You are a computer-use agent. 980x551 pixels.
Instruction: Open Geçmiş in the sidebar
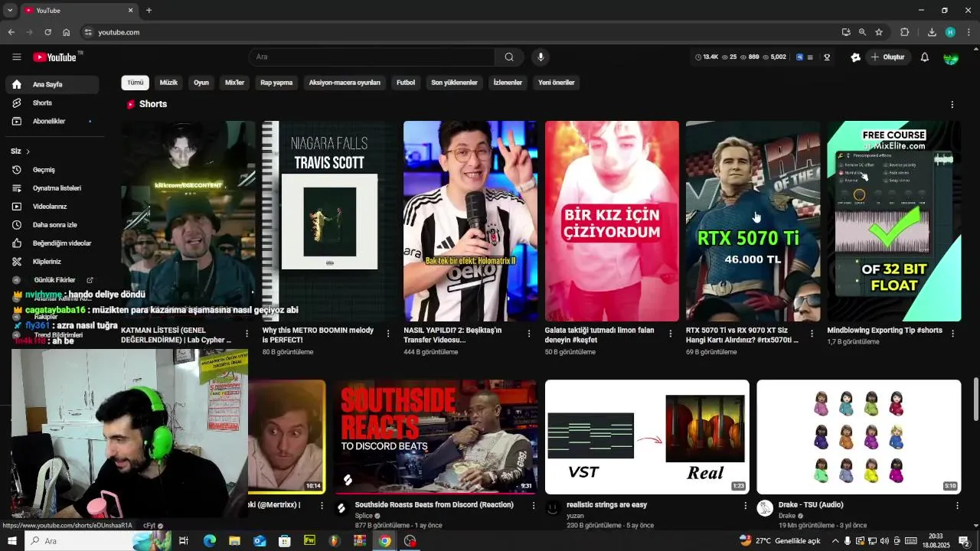(52, 170)
